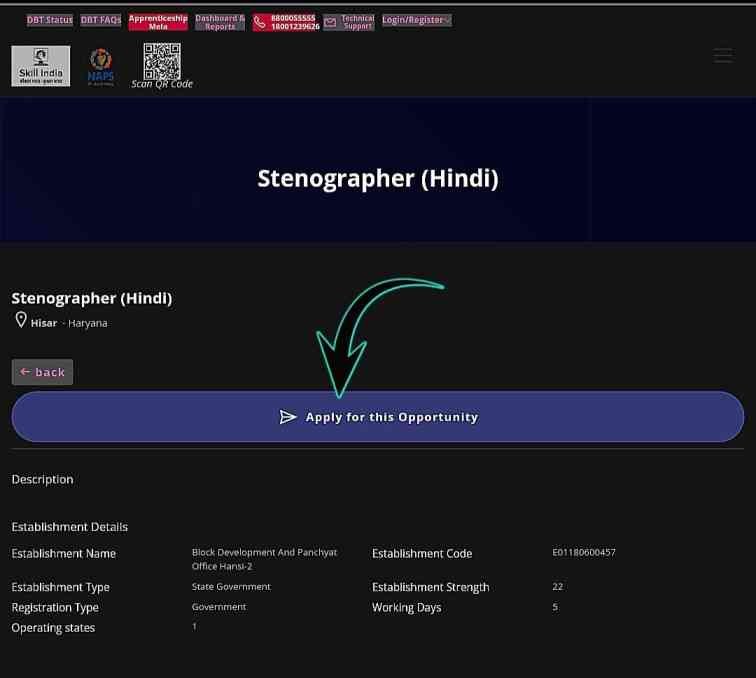Click the Description section heading

pos(42,480)
